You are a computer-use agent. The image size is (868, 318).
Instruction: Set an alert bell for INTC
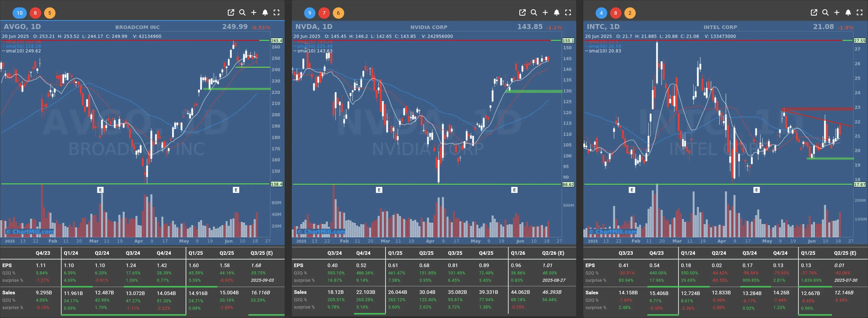pos(848,13)
